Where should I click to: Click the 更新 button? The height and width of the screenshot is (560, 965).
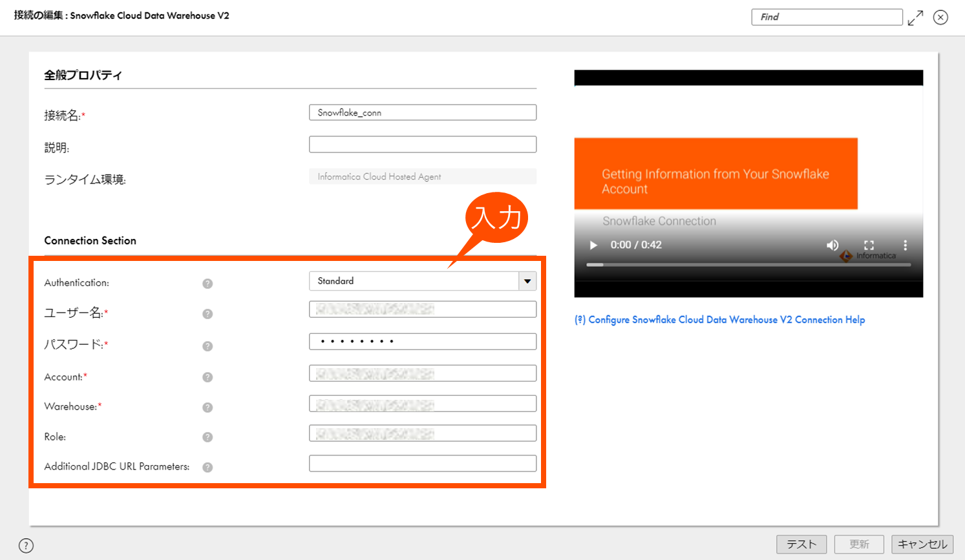point(859,544)
